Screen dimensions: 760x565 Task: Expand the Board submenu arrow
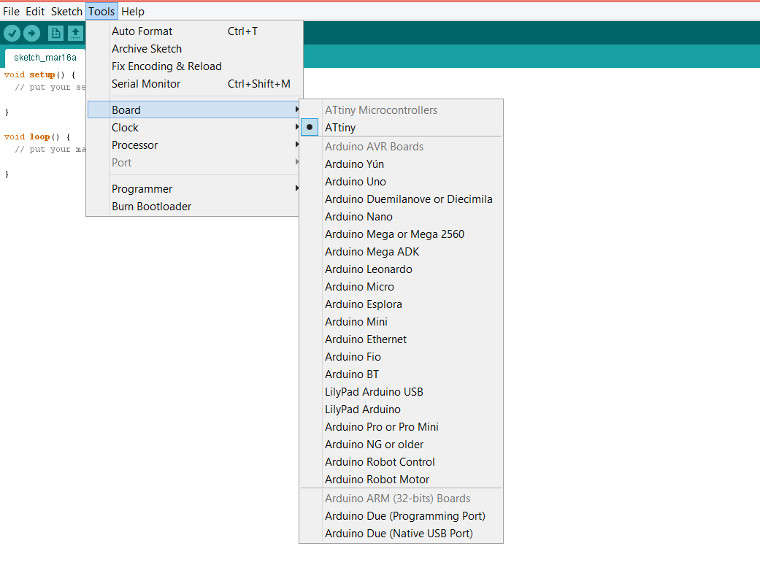(x=297, y=110)
